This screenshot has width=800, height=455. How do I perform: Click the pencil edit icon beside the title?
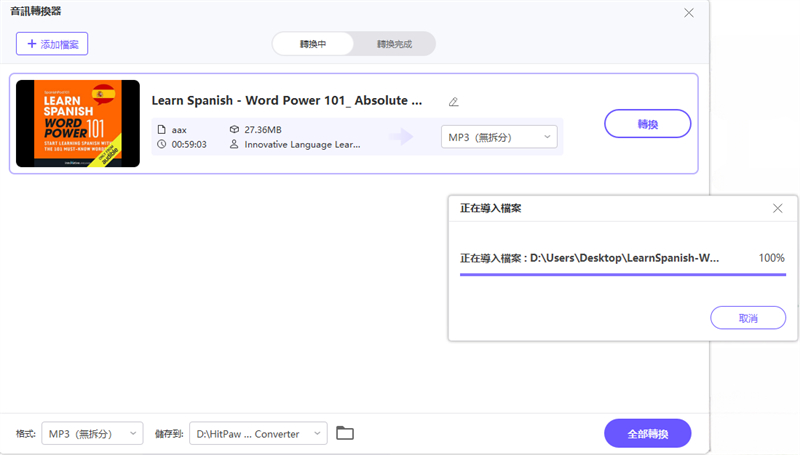coord(454,102)
